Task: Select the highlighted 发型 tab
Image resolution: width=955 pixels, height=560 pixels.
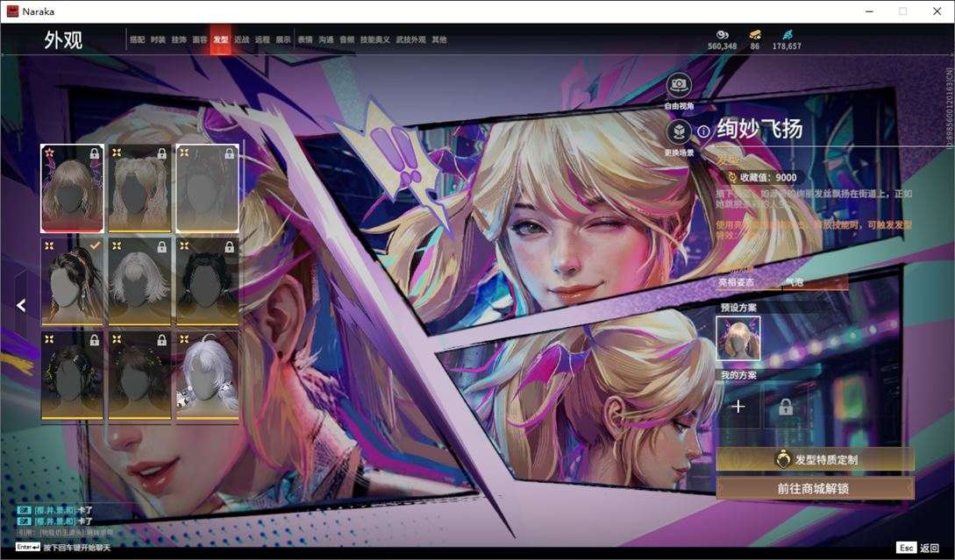Action: [220, 39]
